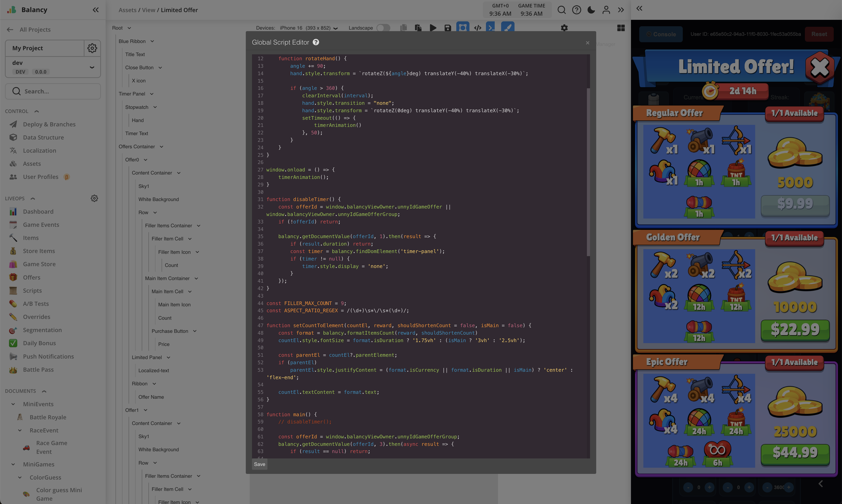Open the HTML code view icon
The width and height of the screenshot is (842, 504).
(x=478, y=28)
